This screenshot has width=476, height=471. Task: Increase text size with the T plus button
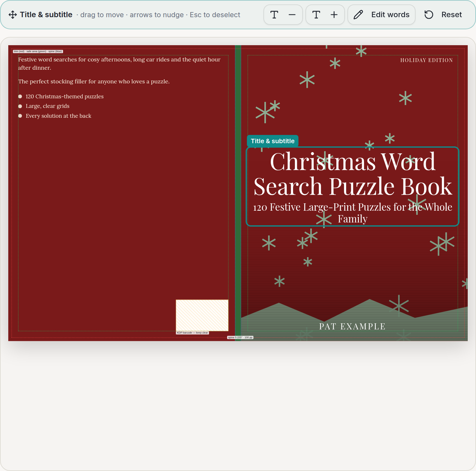pyautogui.click(x=325, y=15)
